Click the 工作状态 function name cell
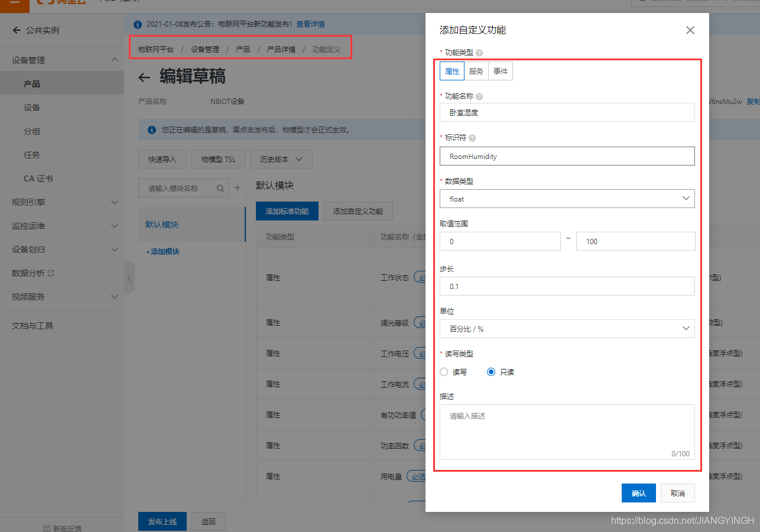Viewport: 760px width, 532px height. point(395,277)
